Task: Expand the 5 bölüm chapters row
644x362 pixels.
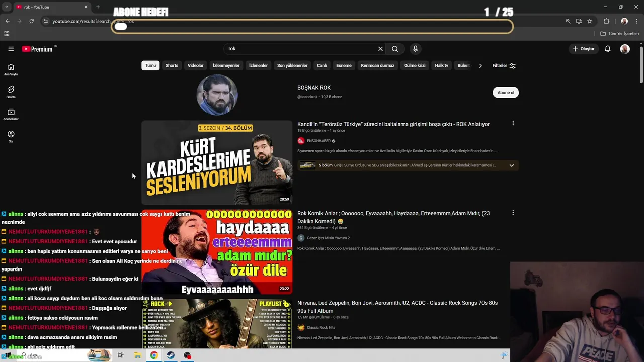Action: (x=408, y=165)
